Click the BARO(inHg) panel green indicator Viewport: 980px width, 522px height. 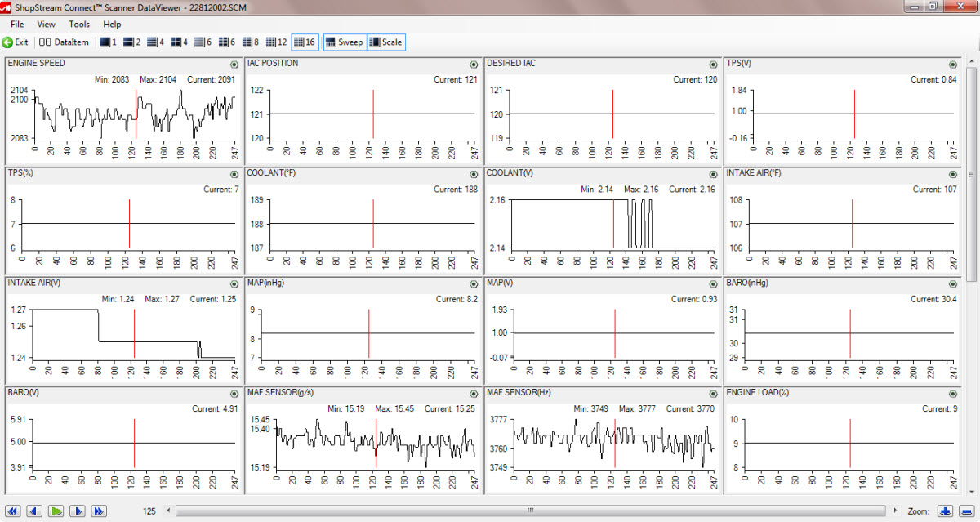(952, 284)
